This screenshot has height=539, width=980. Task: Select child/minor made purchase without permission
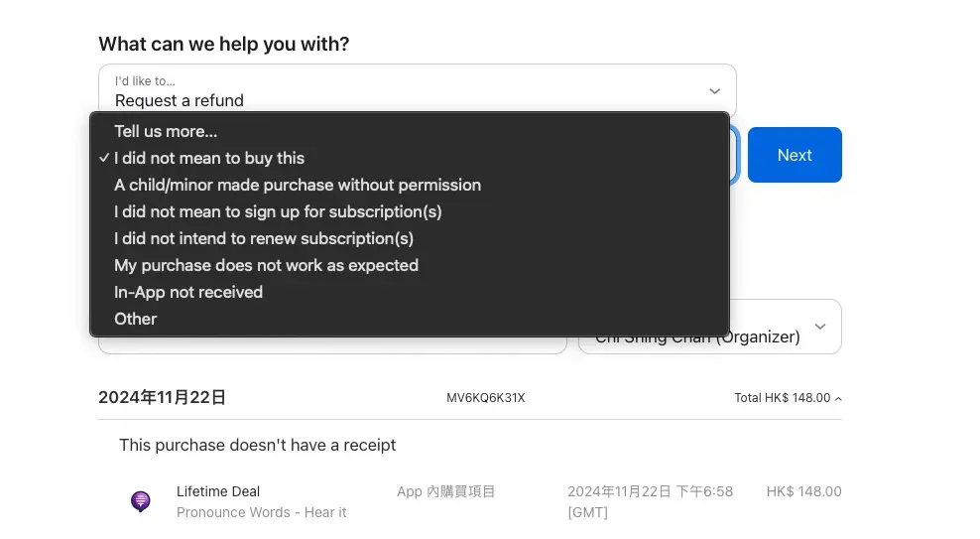pos(298,185)
